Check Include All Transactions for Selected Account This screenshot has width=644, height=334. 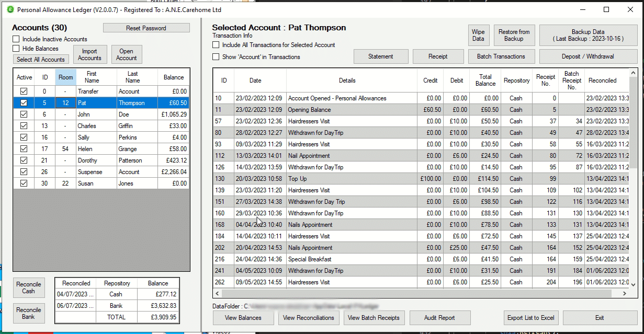pos(216,45)
